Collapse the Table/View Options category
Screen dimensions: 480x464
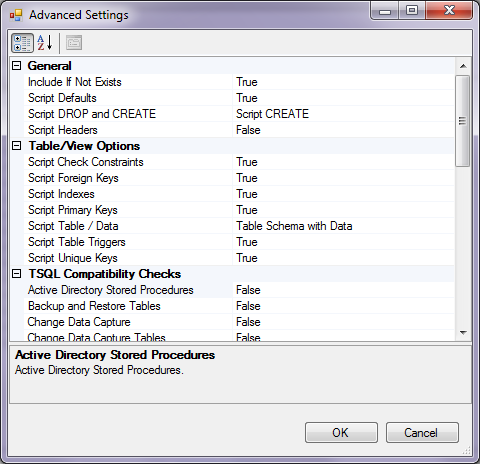point(16,146)
